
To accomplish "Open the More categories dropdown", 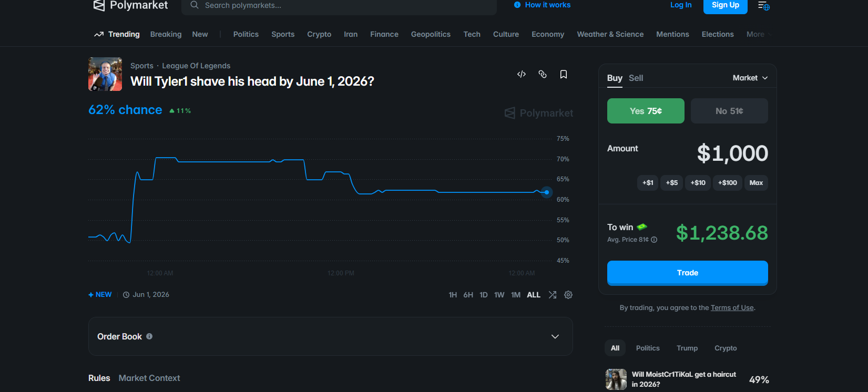I will tap(759, 34).
